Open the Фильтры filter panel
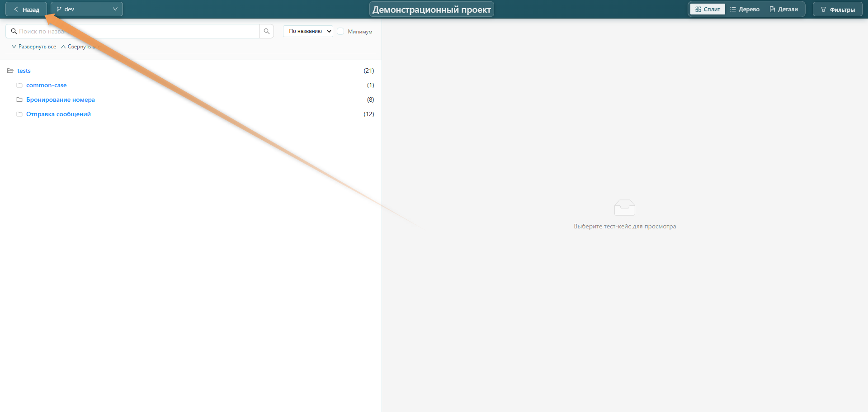This screenshot has height=412, width=868. [x=837, y=9]
